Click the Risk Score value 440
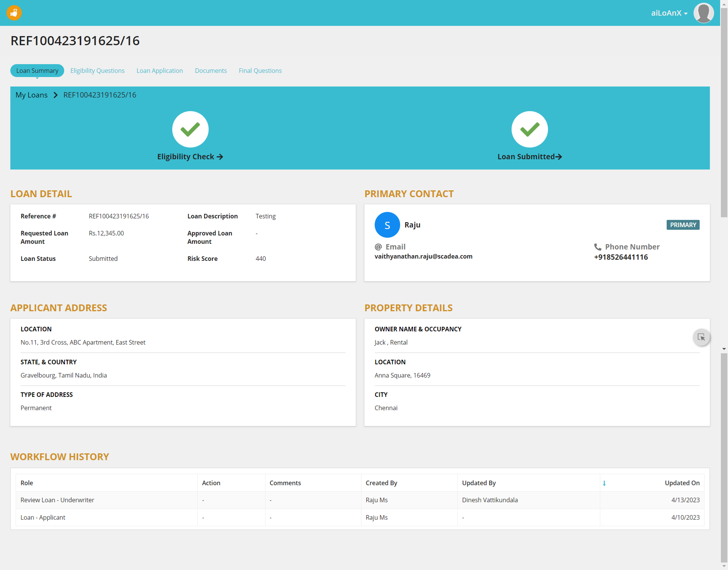Screen dimensions: 728x570 (261, 259)
